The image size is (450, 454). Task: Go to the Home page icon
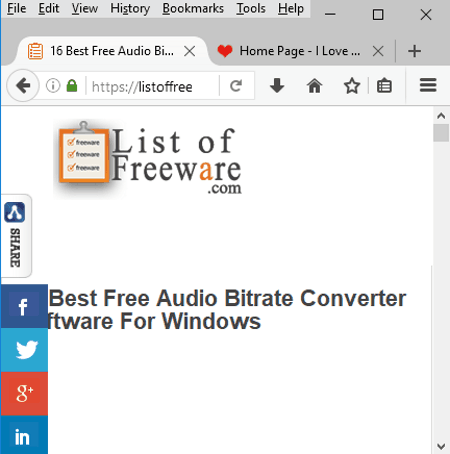point(314,86)
